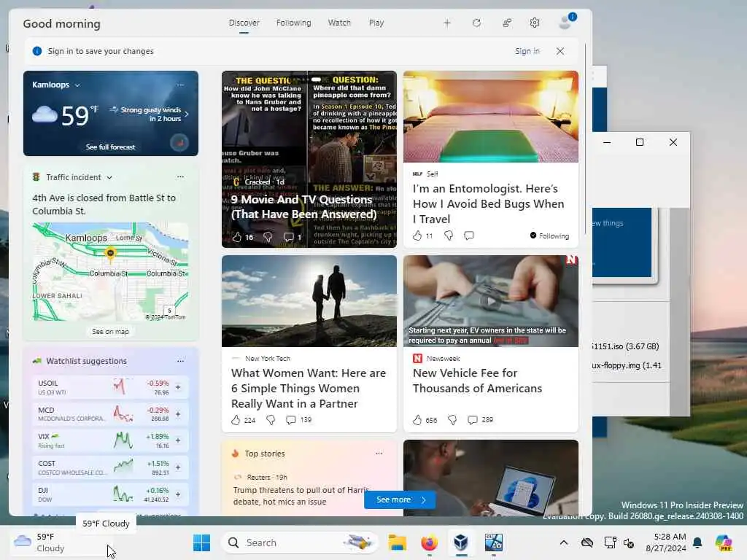Show hidden icons in system tray
The width and height of the screenshot is (747, 560).
[x=564, y=542]
